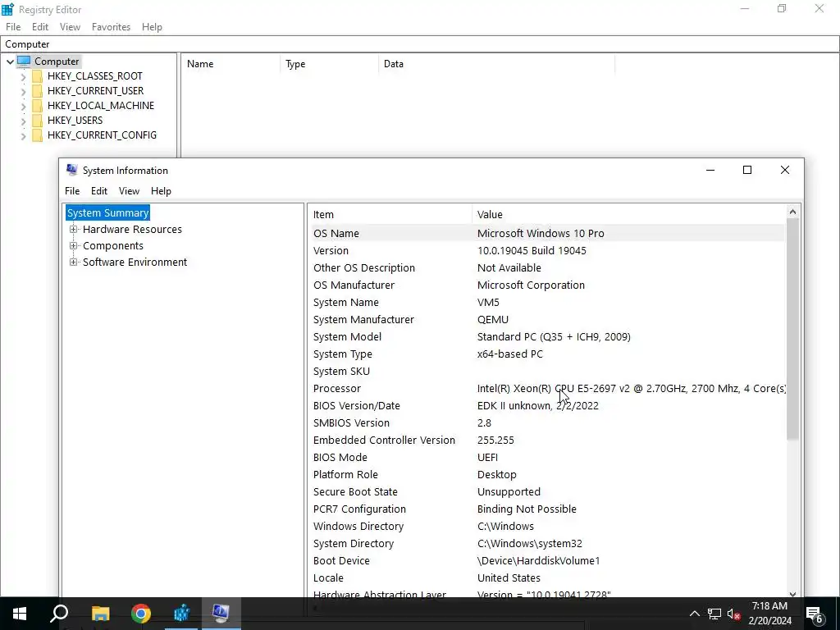
Task: Open File Explorer from the taskbar
Action: [x=100, y=614]
